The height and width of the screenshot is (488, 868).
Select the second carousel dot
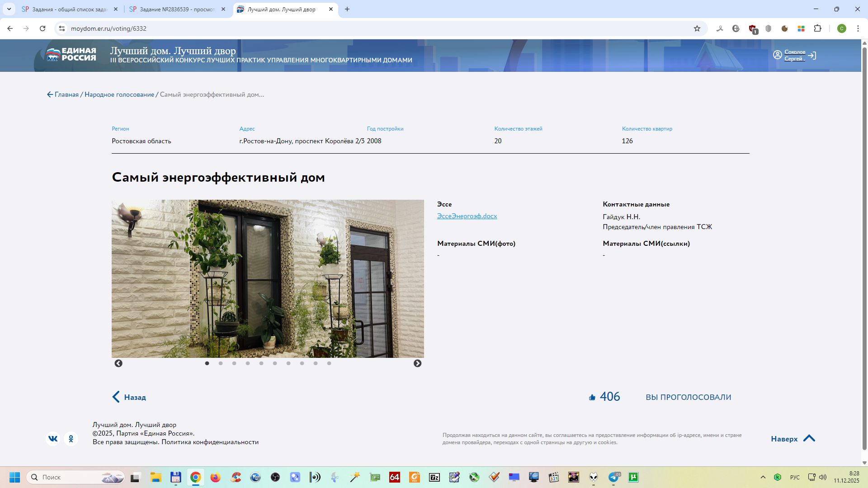click(x=221, y=363)
